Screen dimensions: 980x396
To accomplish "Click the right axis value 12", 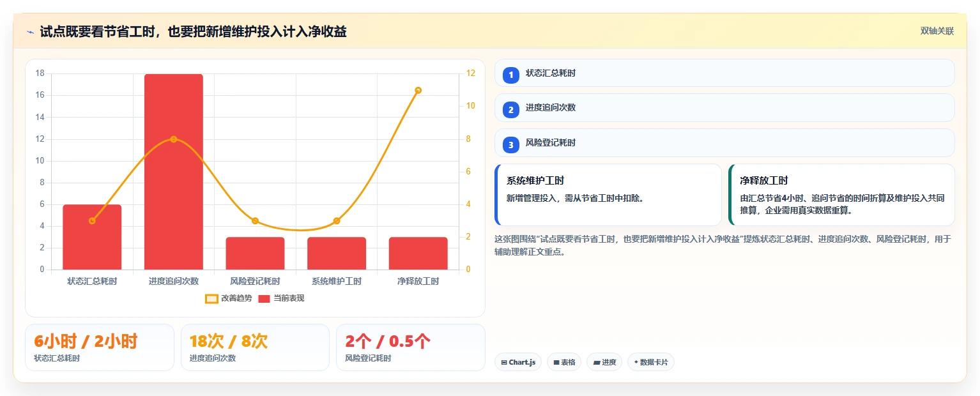I will point(471,73).
